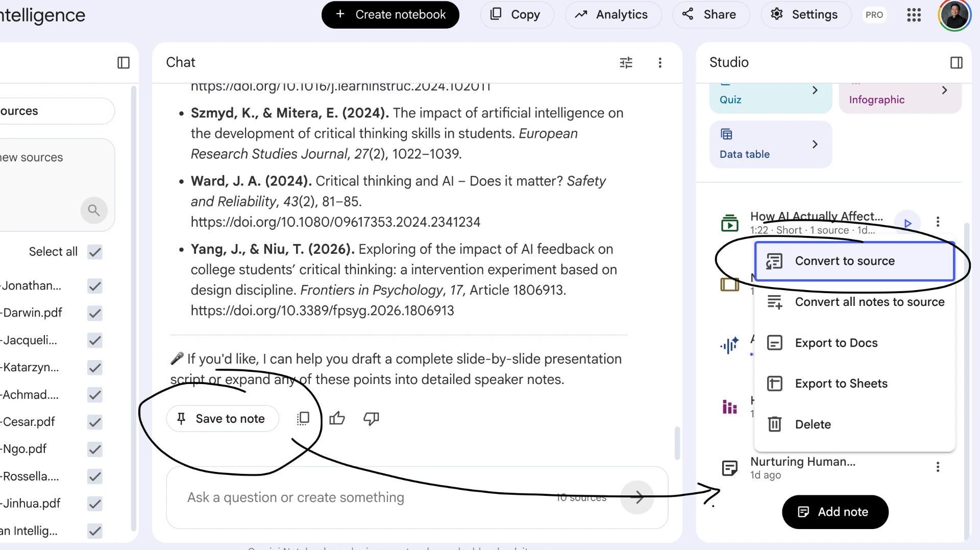The width and height of the screenshot is (980, 550).
Task: Open the Chat more options menu
Action: click(660, 63)
